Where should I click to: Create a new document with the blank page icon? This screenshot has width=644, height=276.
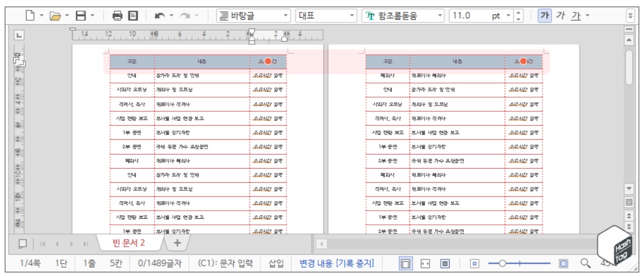(29, 16)
